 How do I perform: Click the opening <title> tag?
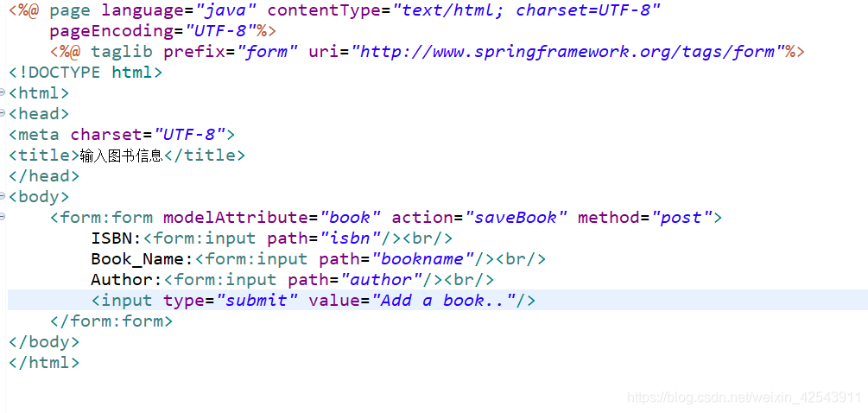tap(44, 156)
